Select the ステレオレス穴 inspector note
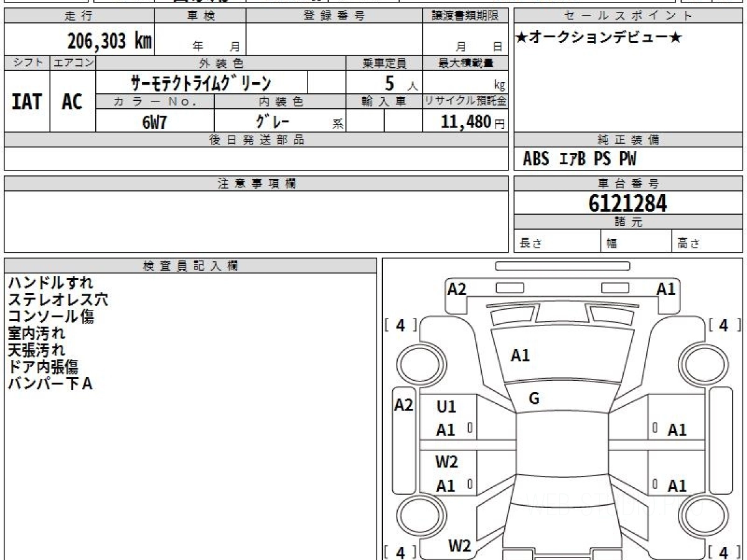The image size is (747, 560). [58, 300]
